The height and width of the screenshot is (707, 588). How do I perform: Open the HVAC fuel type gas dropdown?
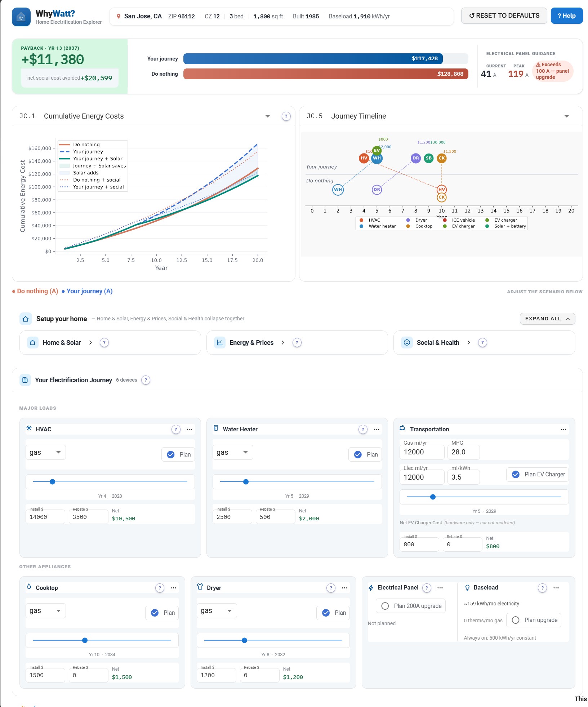(x=45, y=452)
